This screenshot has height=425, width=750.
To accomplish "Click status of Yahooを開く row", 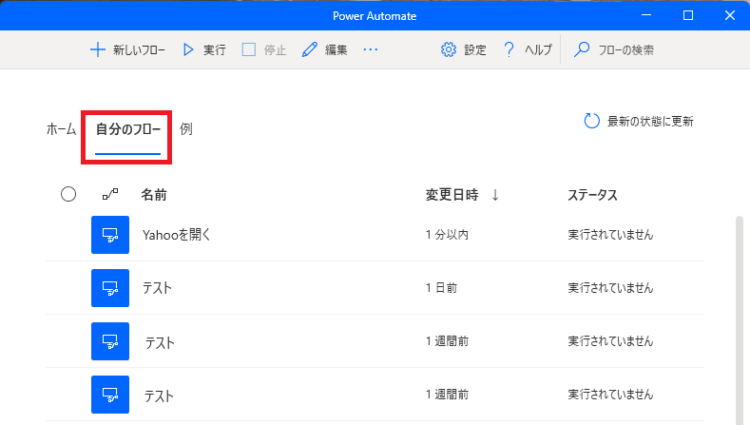I will [610, 235].
